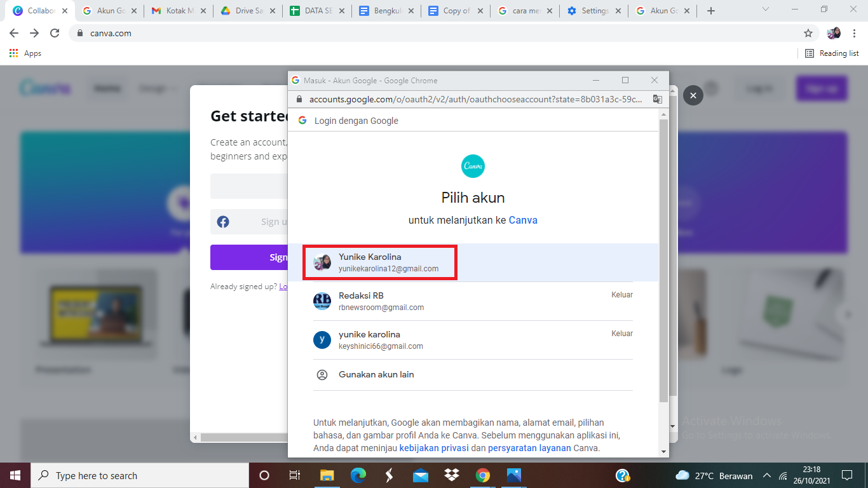The width and height of the screenshot is (868, 488).
Task: Open File Explorer from the taskbar
Action: coord(327,475)
